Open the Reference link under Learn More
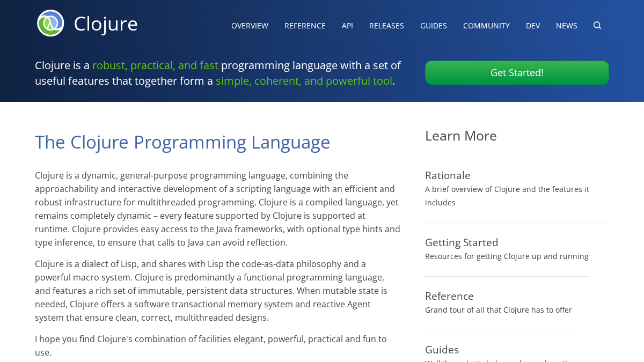Image resolution: width=644 pixels, height=362 pixels. 449,296
